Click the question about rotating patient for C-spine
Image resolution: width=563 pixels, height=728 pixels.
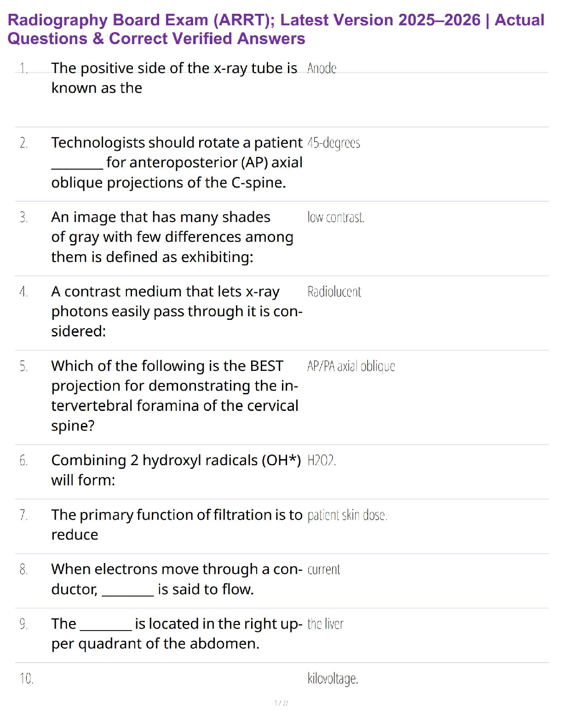point(177,163)
